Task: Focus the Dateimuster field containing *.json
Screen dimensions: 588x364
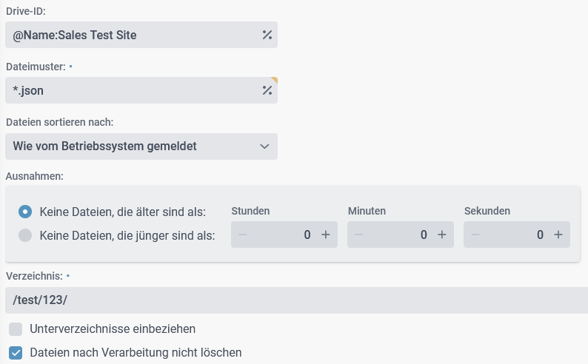Action: [x=133, y=90]
